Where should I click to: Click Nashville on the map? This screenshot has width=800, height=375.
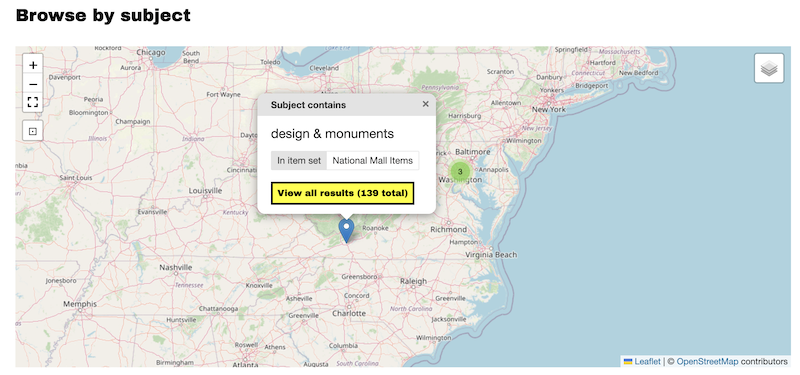pos(176,267)
